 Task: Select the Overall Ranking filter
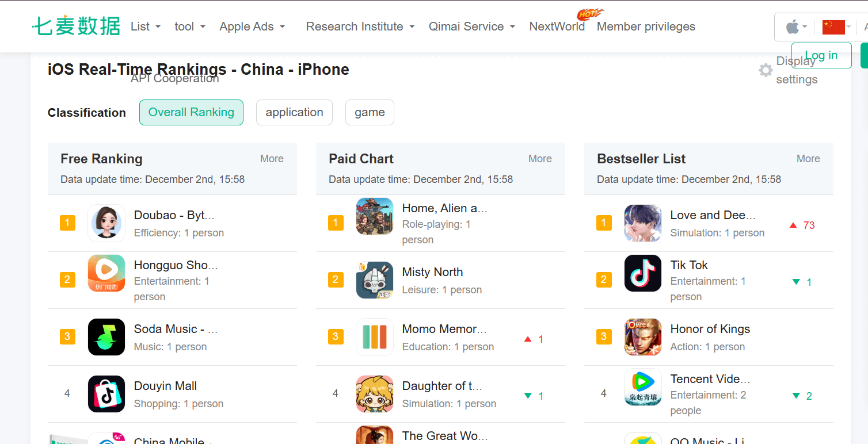point(191,112)
